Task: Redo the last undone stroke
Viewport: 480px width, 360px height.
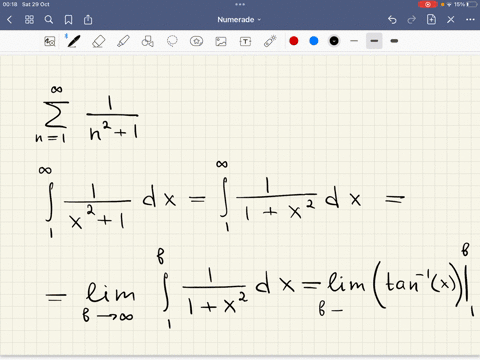Action: click(411, 20)
